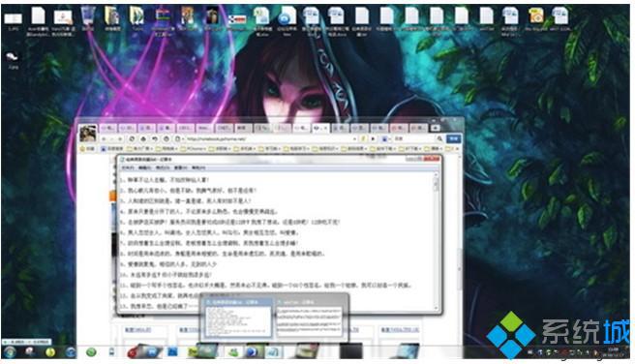The height and width of the screenshot is (364, 635).
Task: Open the Java desktop shortcut icon
Action: point(64,20)
